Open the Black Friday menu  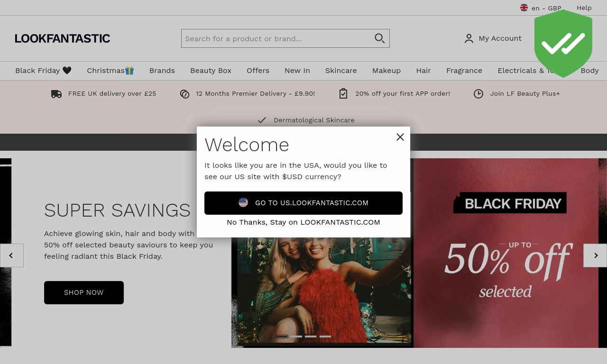[43, 71]
